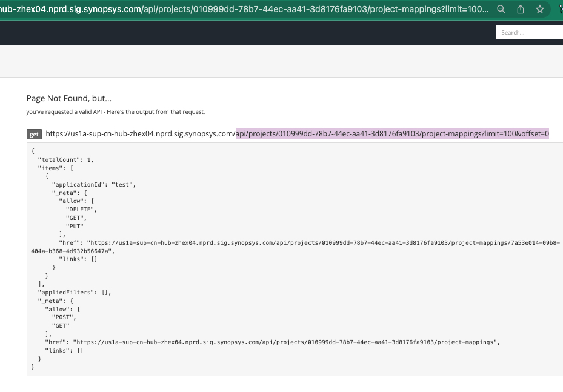Image resolution: width=563 pixels, height=392 pixels.
Task: Click the 'Page Not Found, but...' heading
Action: (69, 98)
